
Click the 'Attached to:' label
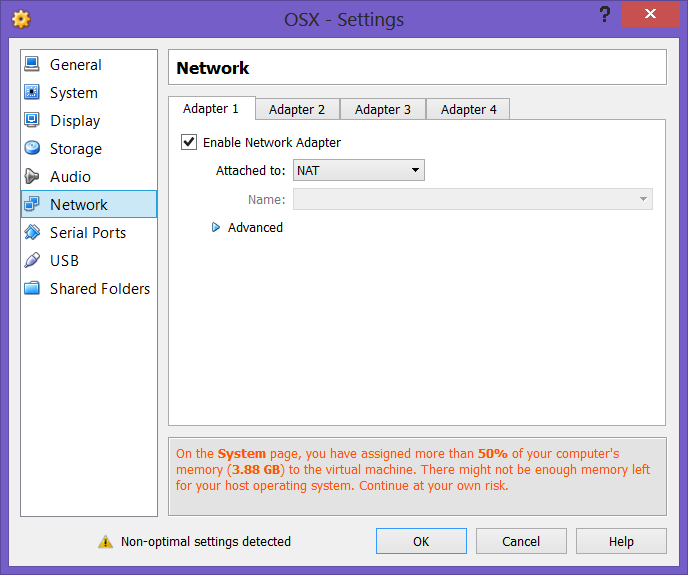(250, 170)
